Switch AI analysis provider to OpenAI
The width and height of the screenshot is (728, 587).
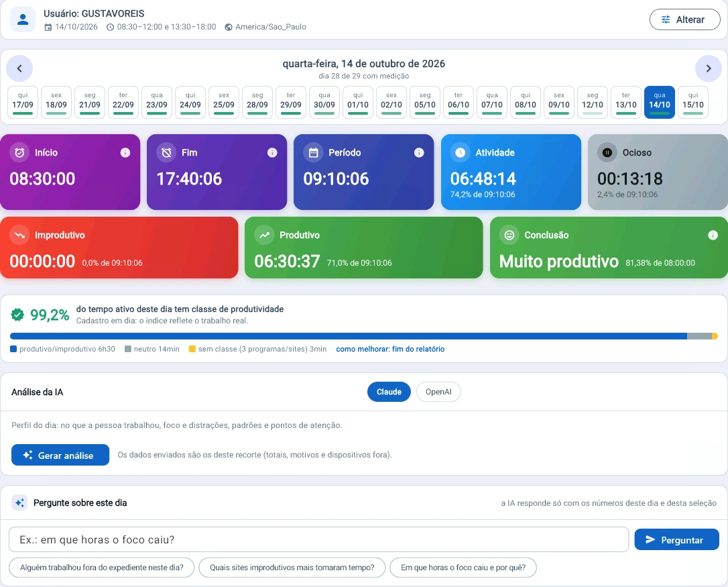pyautogui.click(x=438, y=392)
